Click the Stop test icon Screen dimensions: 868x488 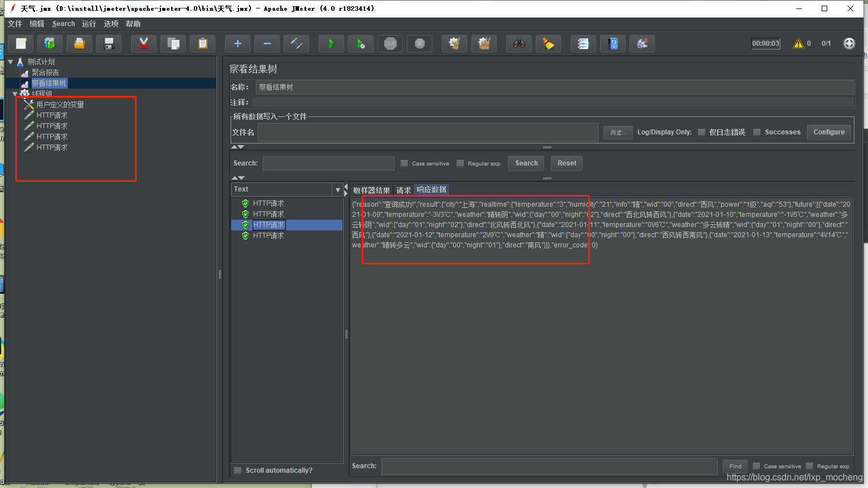click(x=390, y=43)
